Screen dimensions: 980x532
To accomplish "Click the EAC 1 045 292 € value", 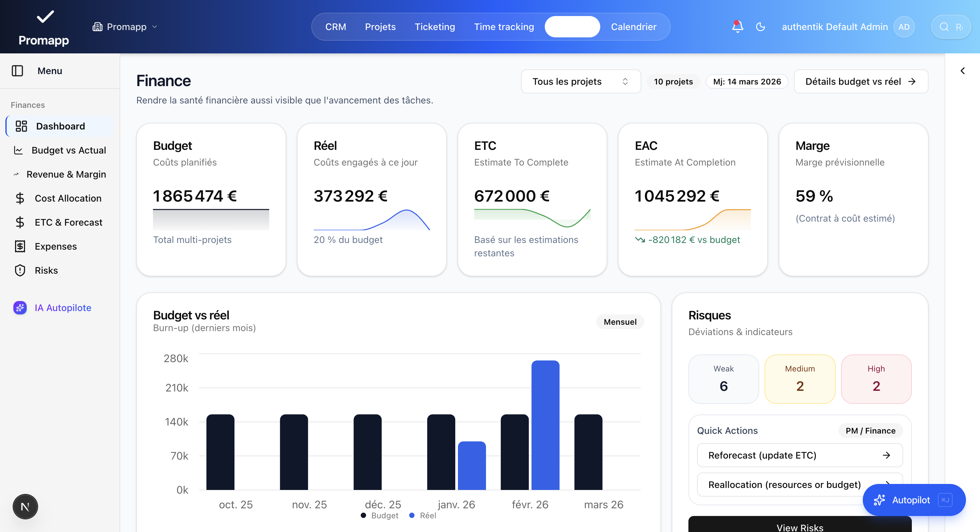I will [677, 196].
